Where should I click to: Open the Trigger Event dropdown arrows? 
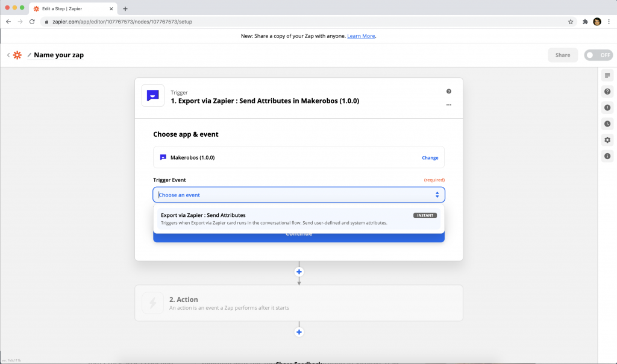[437, 195]
